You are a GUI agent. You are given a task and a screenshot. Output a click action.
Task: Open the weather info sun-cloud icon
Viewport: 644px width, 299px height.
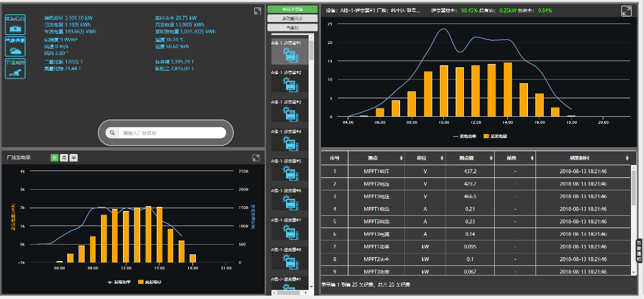click(x=15, y=47)
